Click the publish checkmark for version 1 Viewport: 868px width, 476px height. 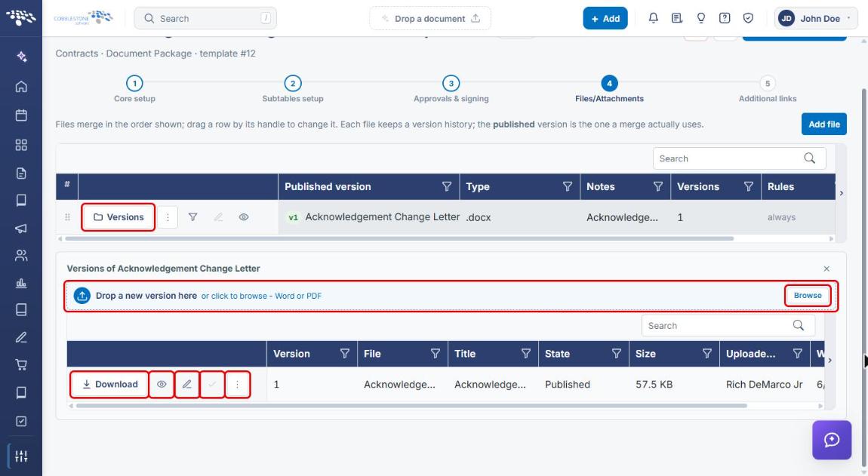[213, 384]
